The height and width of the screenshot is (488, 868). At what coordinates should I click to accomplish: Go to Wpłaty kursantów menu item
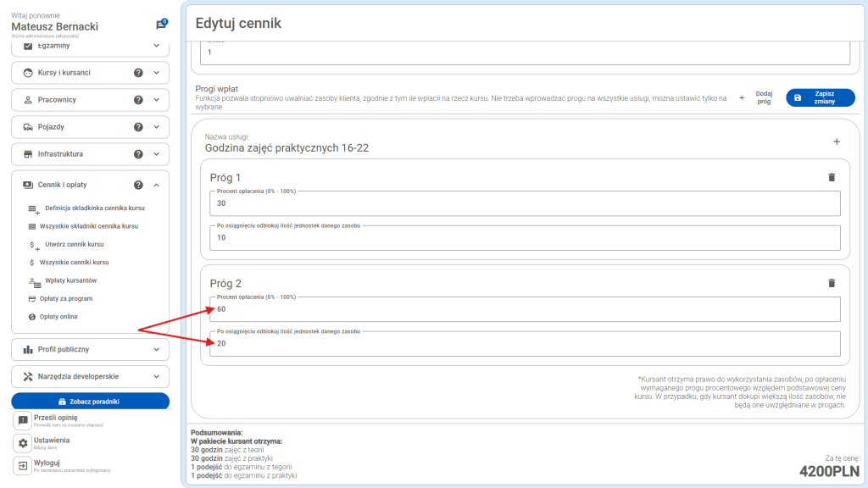(x=70, y=280)
